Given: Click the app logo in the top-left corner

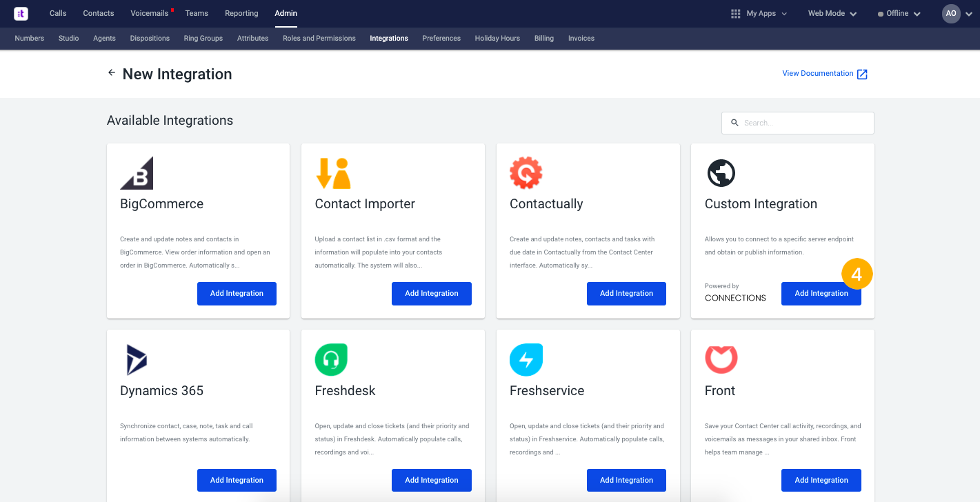Looking at the screenshot, I should (x=21, y=13).
